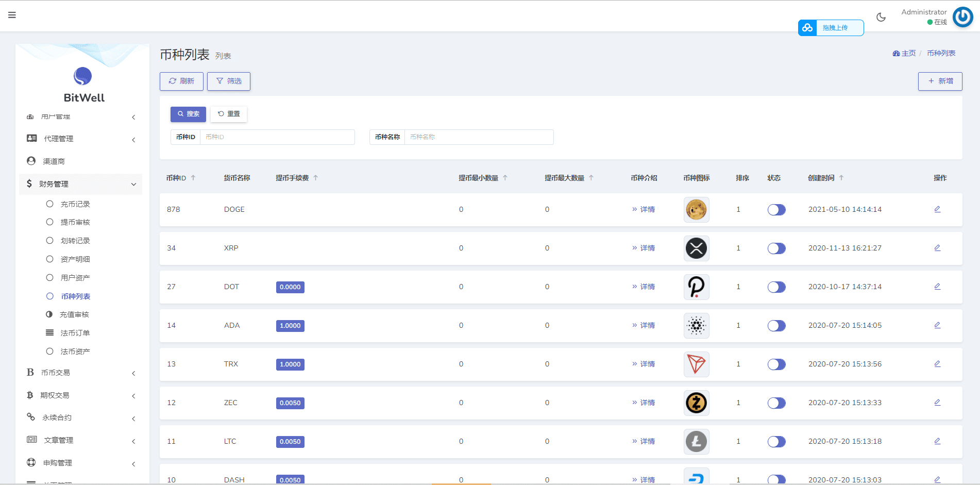Open 详情 link for TRX row
Image resolution: width=980 pixels, height=485 pixels.
644,364
